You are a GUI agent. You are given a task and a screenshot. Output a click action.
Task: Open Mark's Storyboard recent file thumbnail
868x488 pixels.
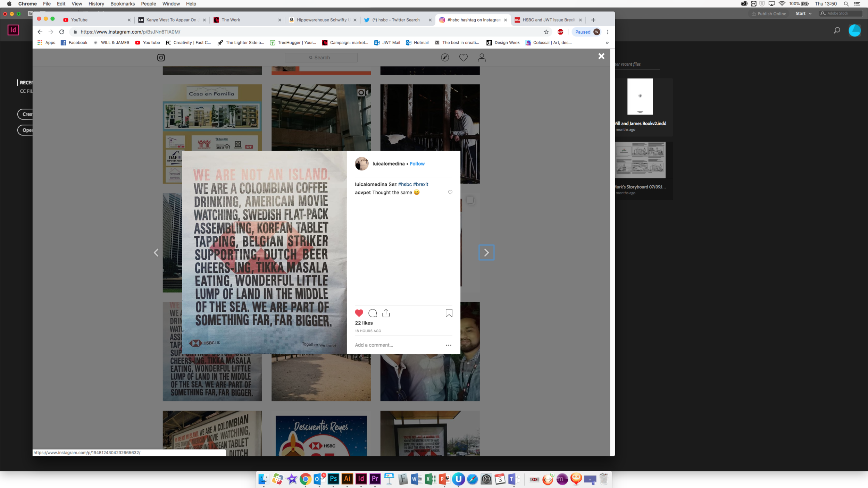[x=640, y=160]
